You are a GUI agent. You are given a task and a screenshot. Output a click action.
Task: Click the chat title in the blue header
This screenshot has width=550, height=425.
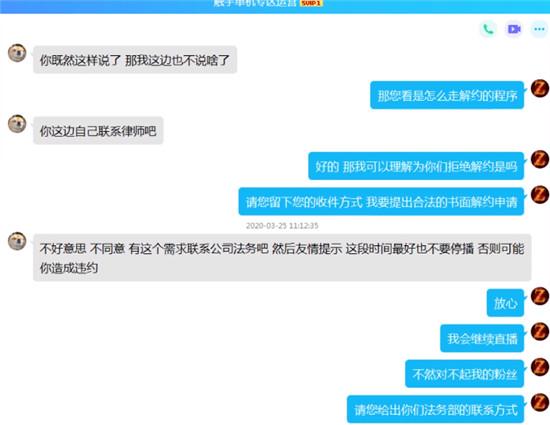(255, 4)
